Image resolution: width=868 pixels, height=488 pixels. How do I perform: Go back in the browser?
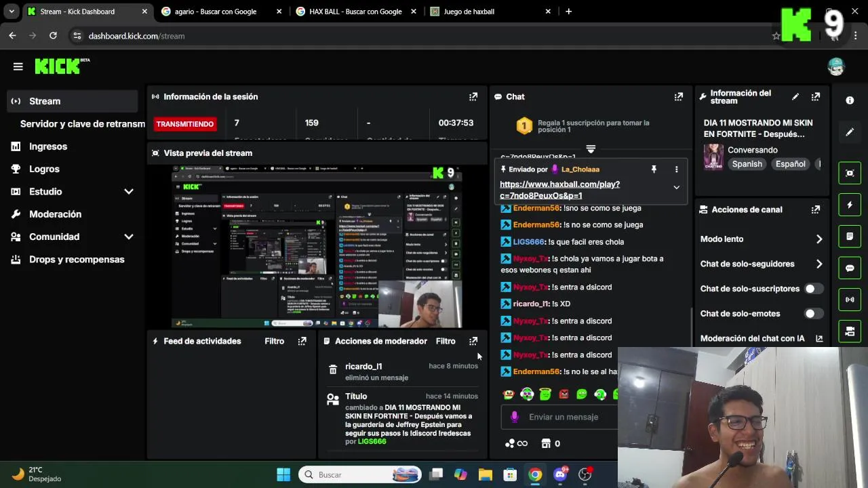tap(12, 36)
